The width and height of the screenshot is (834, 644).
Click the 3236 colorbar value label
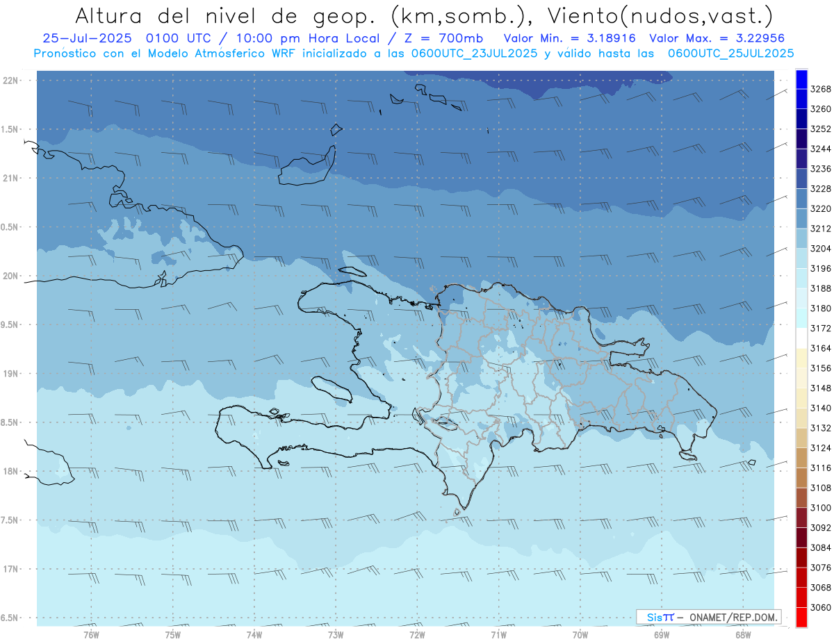(x=821, y=169)
